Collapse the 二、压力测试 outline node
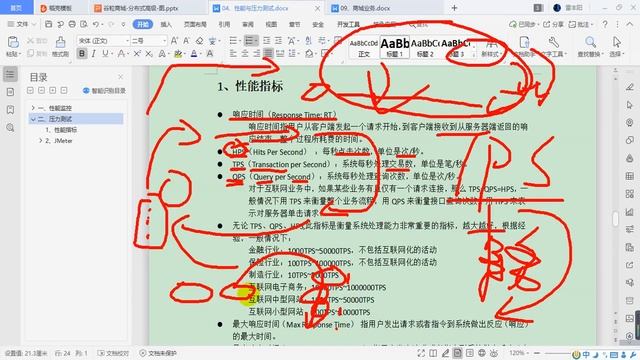This screenshot has width=640, height=360. [x=33, y=119]
